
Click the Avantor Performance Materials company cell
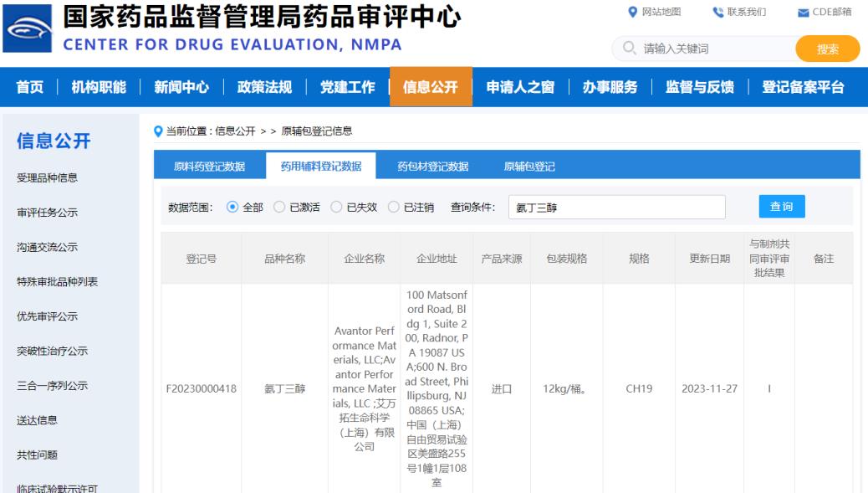[x=365, y=389]
